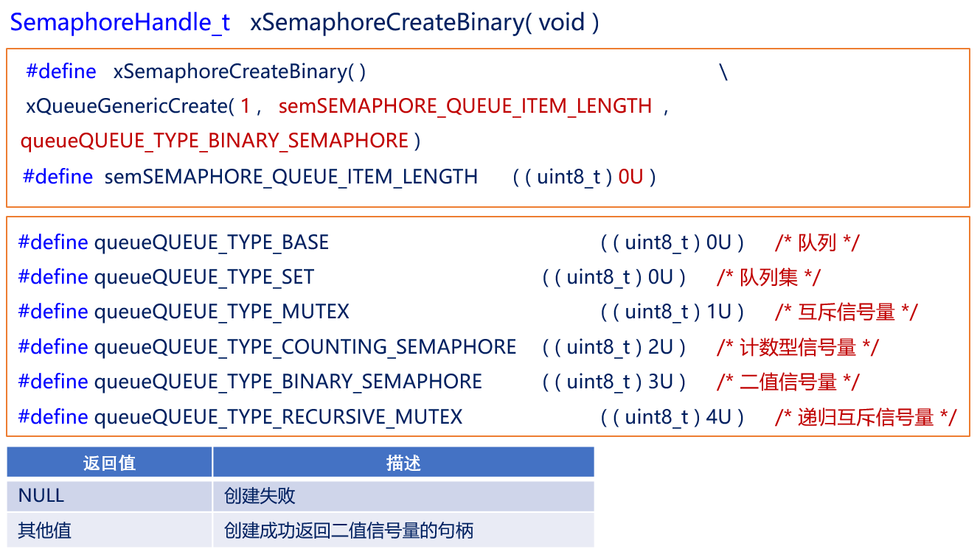Click the 描述 table header
This screenshot has width=980, height=560.
coord(403,463)
